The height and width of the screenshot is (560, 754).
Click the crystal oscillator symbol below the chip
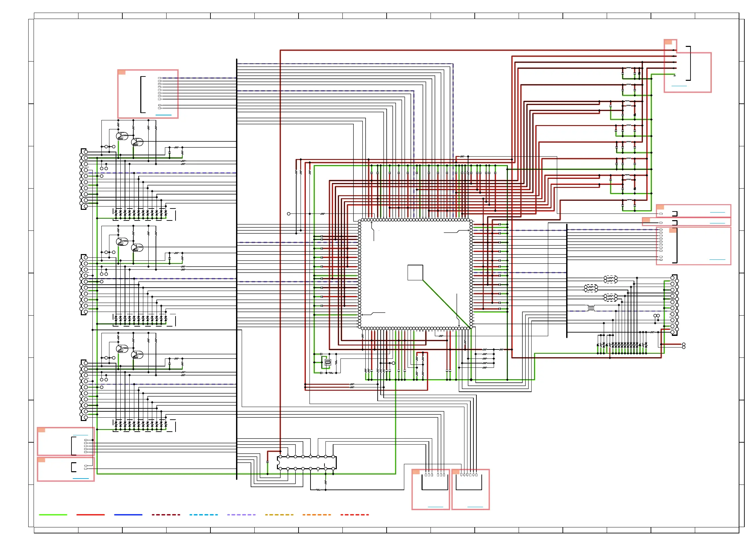click(x=327, y=362)
